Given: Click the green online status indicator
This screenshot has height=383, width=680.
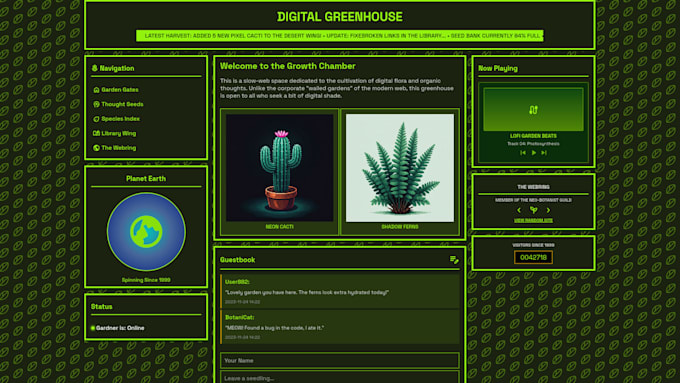Looking at the screenshot, I should click(x=93, y=328).
